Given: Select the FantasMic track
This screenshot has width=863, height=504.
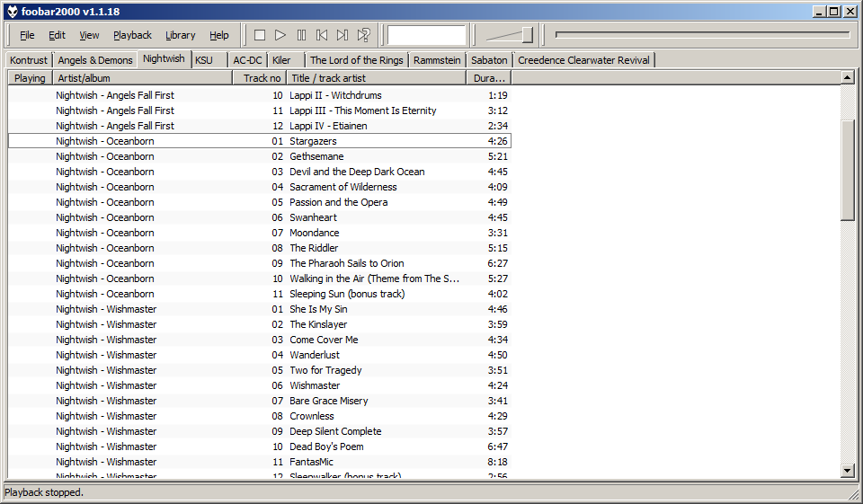Looking at the screenshot, I should tap(260, 462).
